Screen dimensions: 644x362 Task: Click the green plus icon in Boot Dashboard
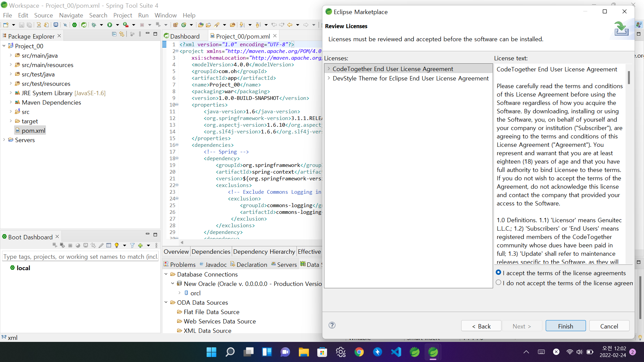click(x=141, y=246)
